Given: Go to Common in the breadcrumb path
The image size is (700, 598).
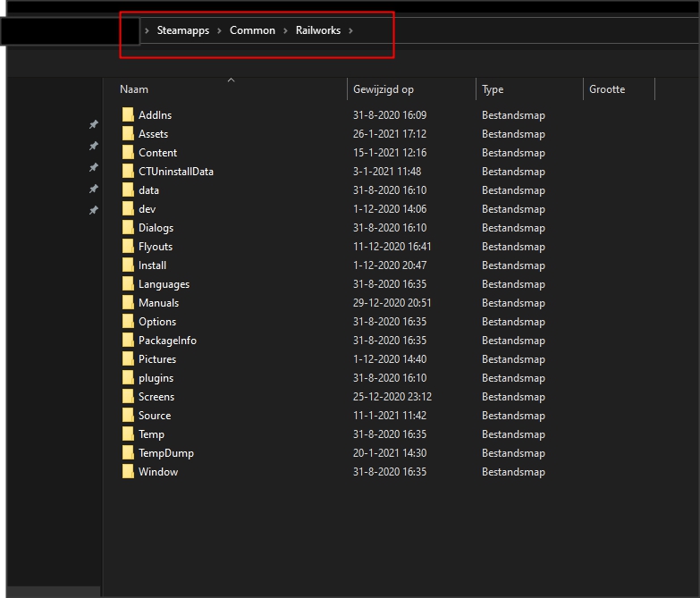Looking at the screenshot, I should 252,30.
